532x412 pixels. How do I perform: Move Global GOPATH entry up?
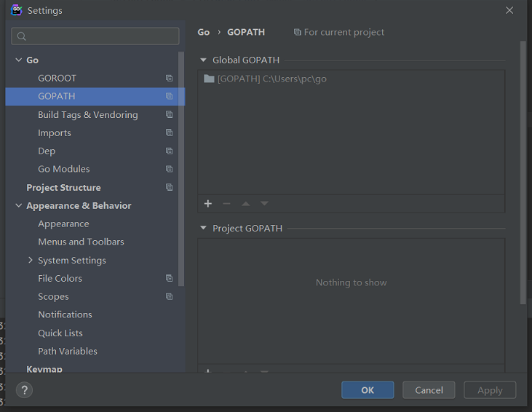tap(246, 204)
